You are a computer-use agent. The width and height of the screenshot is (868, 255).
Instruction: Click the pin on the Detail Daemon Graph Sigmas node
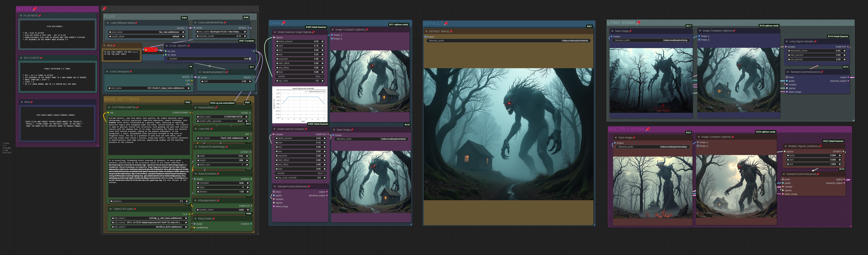click(x=313, y=32)
